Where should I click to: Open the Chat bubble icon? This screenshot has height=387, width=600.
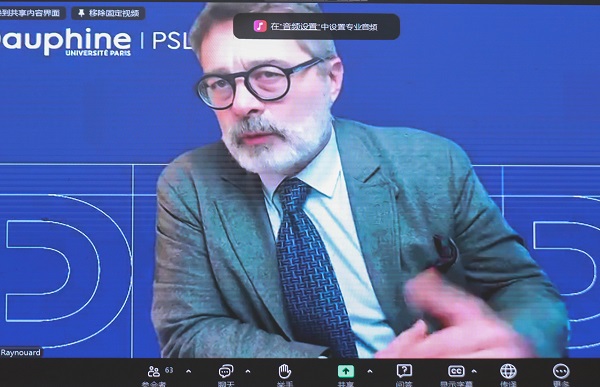(x=226, y=371)
